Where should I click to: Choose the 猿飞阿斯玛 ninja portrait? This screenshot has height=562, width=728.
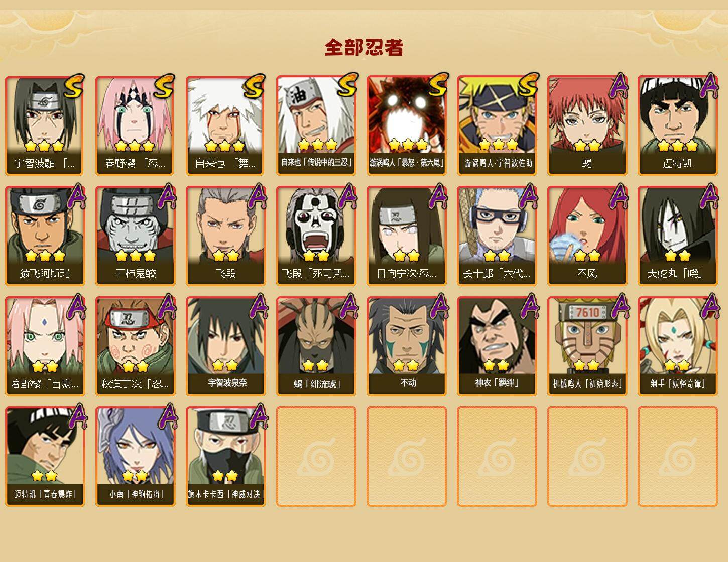[45, 236]
